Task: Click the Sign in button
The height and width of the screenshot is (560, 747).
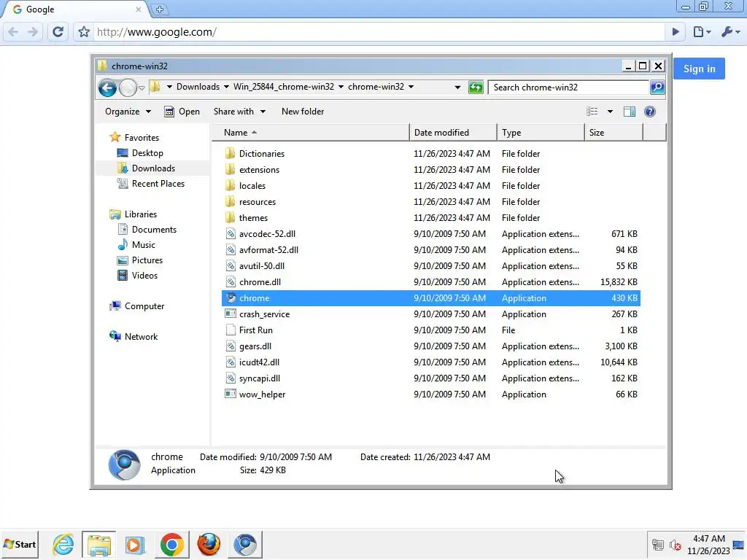Action: coord(699,69)
